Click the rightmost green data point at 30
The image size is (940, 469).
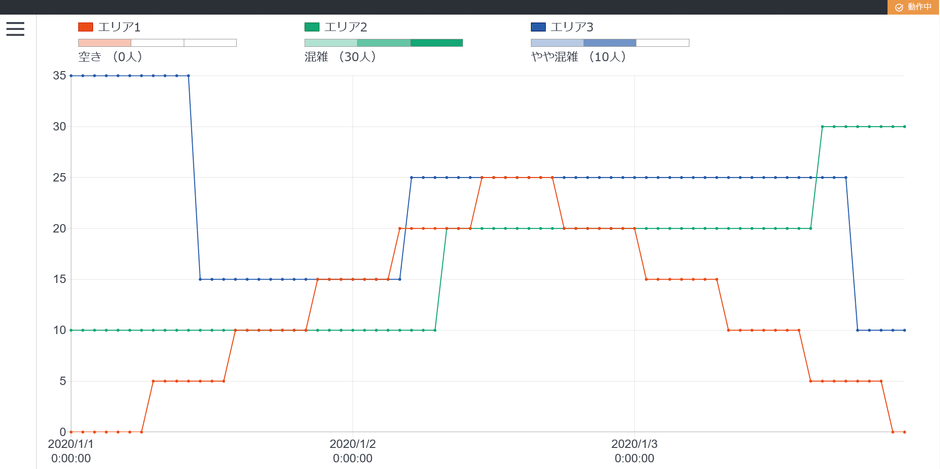[x=904, y=127]
